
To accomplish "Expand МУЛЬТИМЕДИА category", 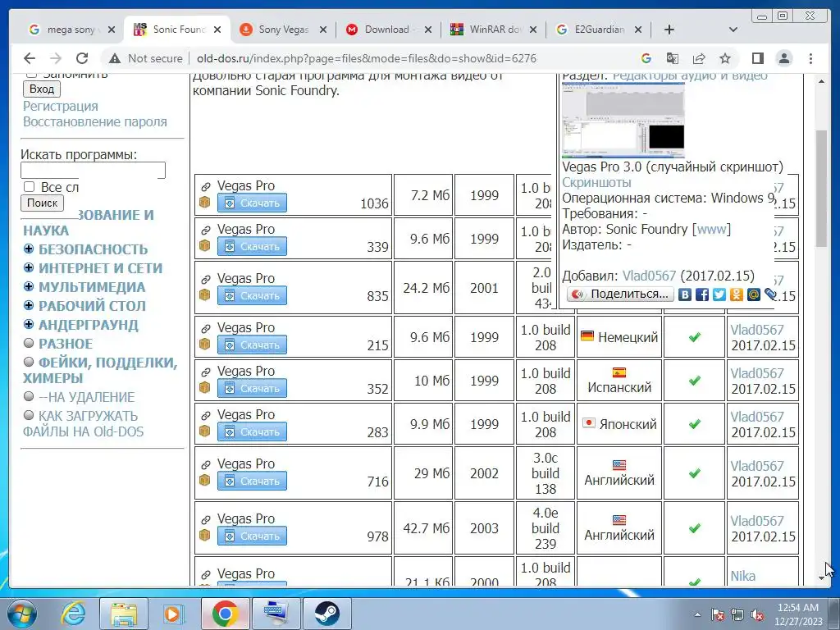I will pos(29,286).
